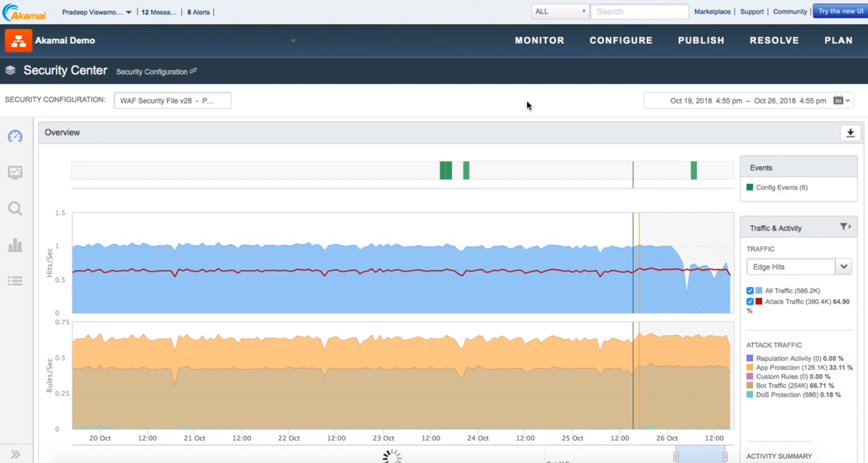Click the download icon in Overview panel
Image resolution: width=868 pixels, height=463 pixels.
click(850, 133)
